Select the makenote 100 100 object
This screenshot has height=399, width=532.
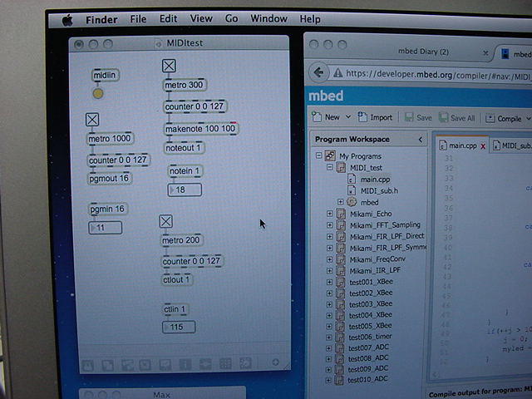(x=200, y=129)
